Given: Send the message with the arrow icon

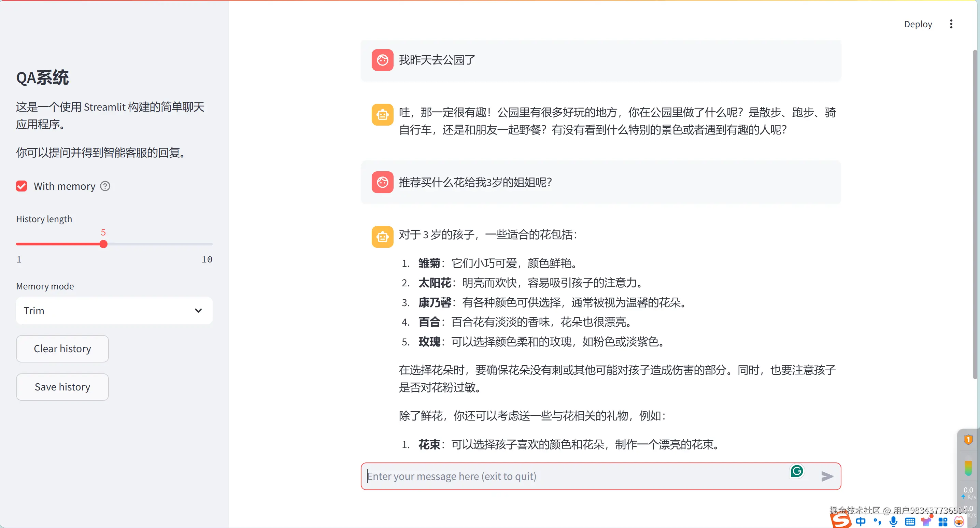Looking at the screenshot, I should (827, 476).
